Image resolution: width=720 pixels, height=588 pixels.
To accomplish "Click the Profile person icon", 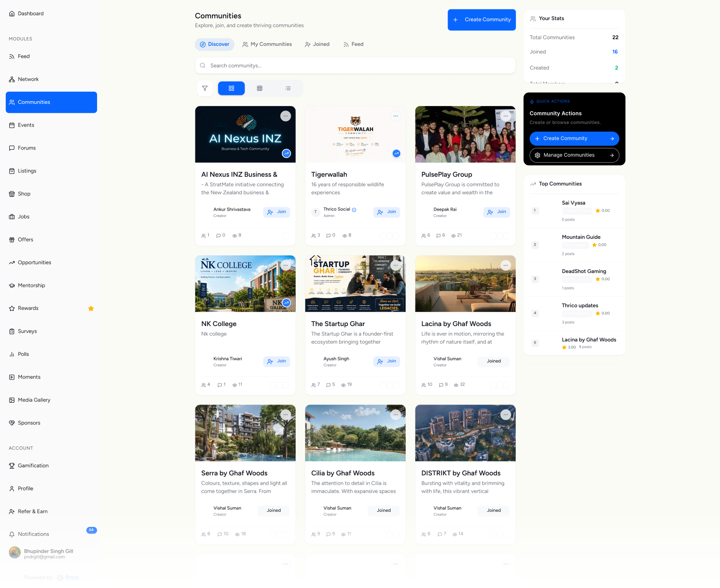I will tap(12, 489).
